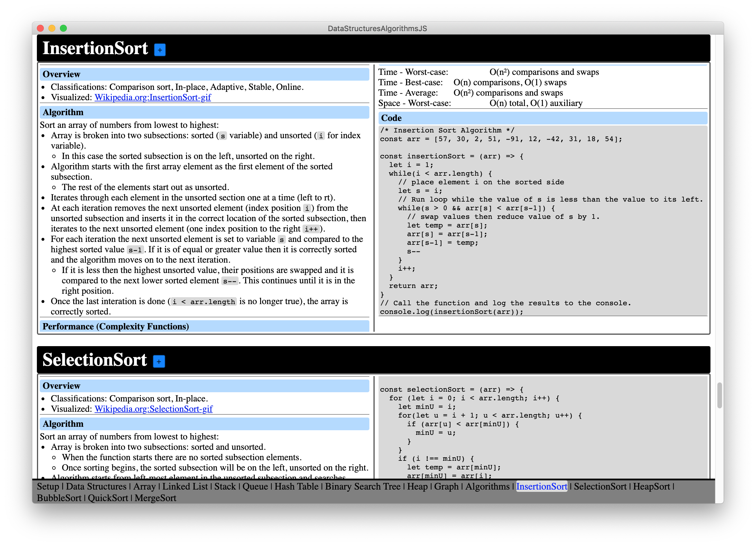Navigate to Array in bottom nav
This screenshot has height=546, width=756.
click(x=144, y=486)
